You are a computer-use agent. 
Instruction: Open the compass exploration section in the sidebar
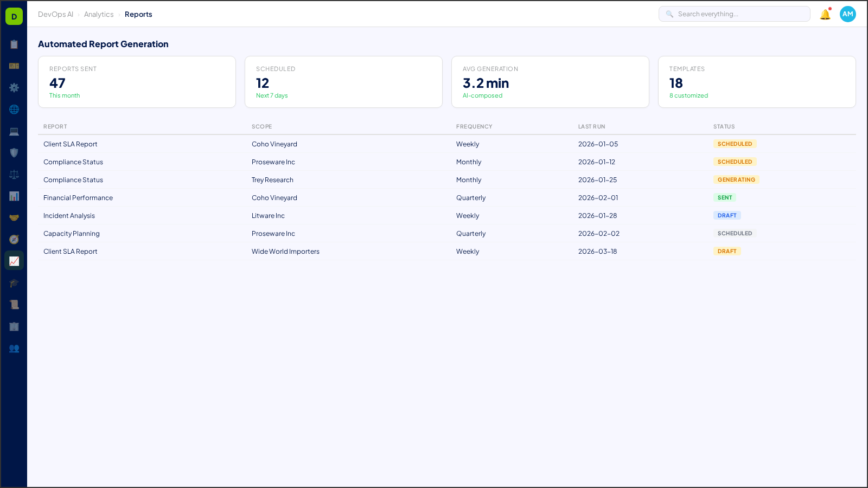click(14, 239)
